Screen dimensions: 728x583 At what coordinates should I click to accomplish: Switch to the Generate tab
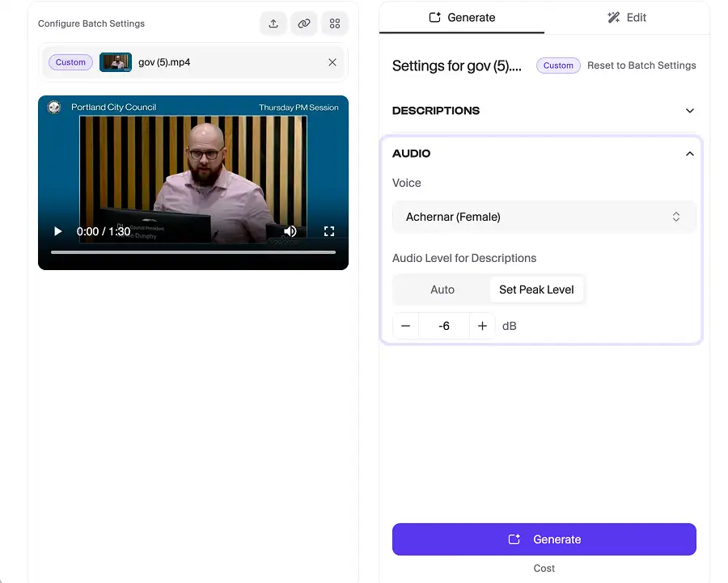[461, 17]
